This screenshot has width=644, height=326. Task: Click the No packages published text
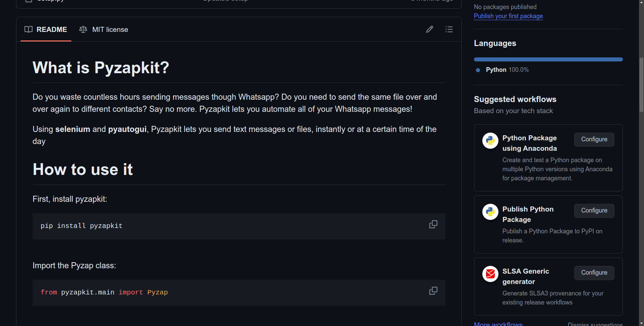(x=505, y=7)
